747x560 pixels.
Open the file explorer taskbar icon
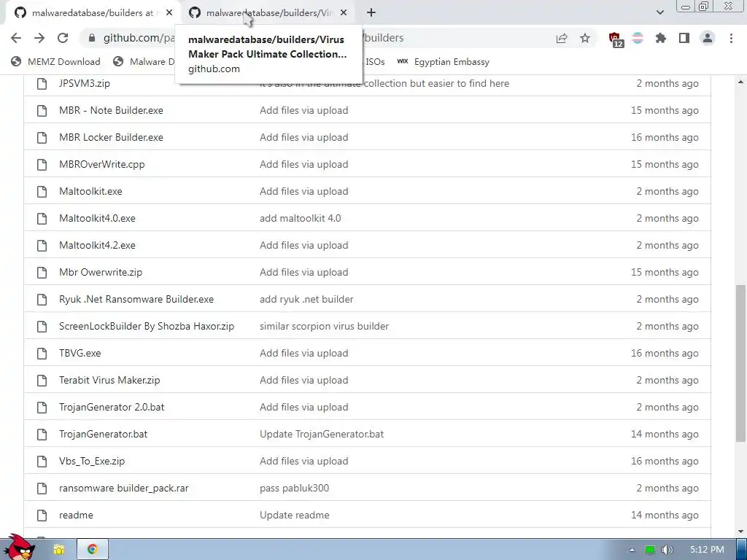(58, 550)
